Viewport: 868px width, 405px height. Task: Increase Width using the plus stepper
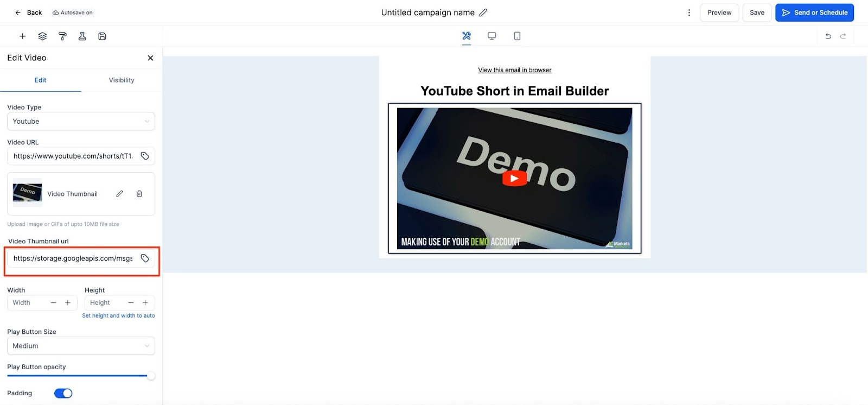(x=68, y=303)
